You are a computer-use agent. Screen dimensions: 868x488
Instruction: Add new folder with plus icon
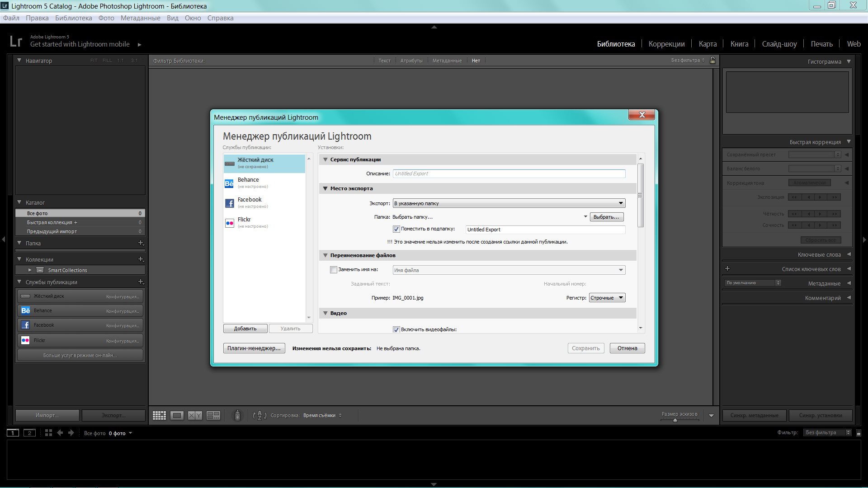coord(141,243)
